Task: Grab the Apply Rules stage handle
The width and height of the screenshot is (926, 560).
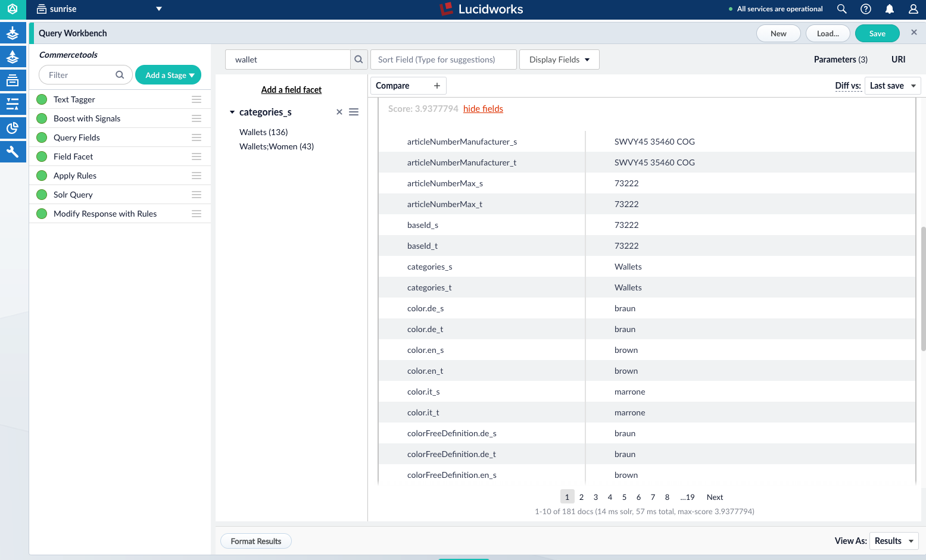Action: (197, 176)
